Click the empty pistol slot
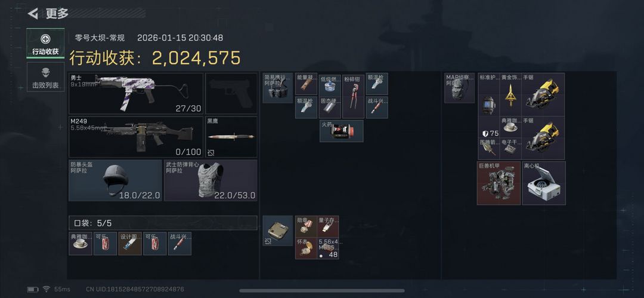This screenshot has width=644, height=298. click(x=231, y=93)
